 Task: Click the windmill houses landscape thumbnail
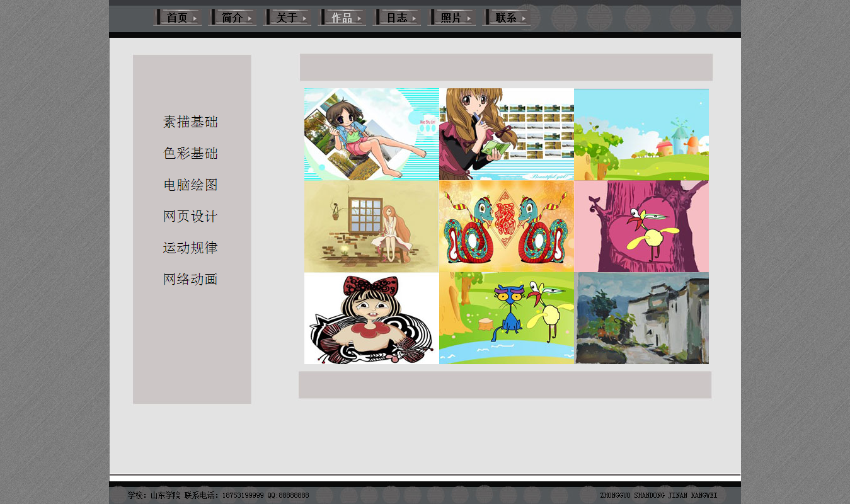(x=641, y=134)
